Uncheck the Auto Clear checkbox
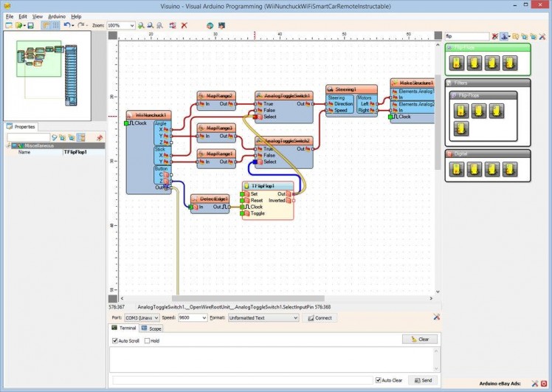 pos(378,380)
